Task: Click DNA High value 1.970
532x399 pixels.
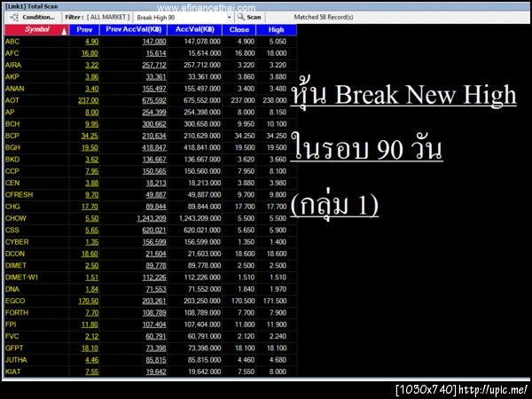Action: [278, 289]
